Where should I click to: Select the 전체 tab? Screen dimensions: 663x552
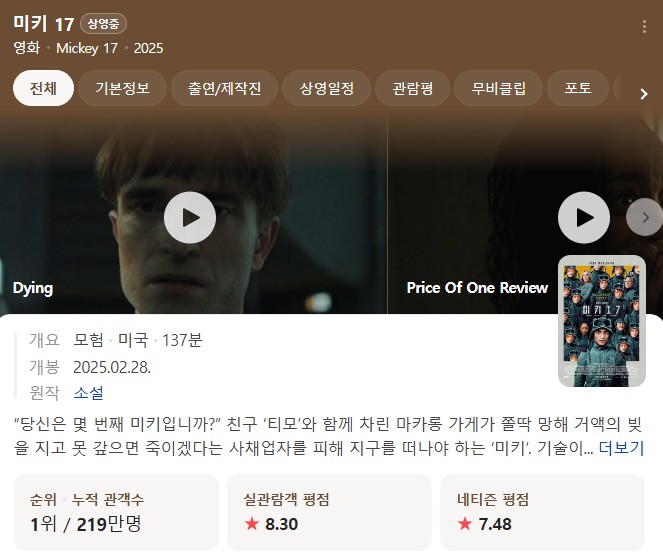click(x=43, y=88)
